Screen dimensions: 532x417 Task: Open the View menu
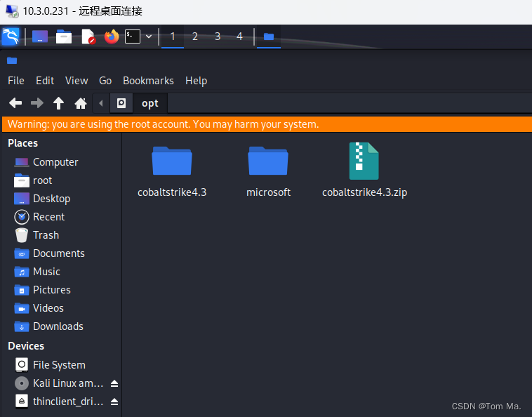click(77, 81)
